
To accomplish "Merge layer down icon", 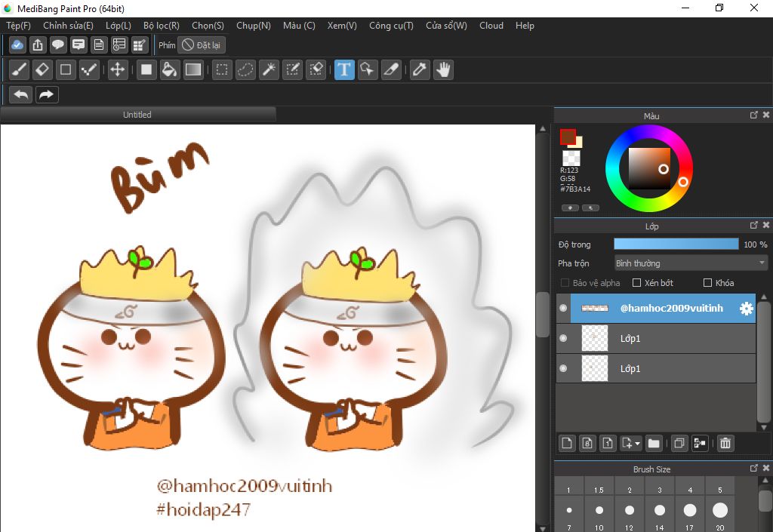I will pyautogui.click(x=700, y=443).
